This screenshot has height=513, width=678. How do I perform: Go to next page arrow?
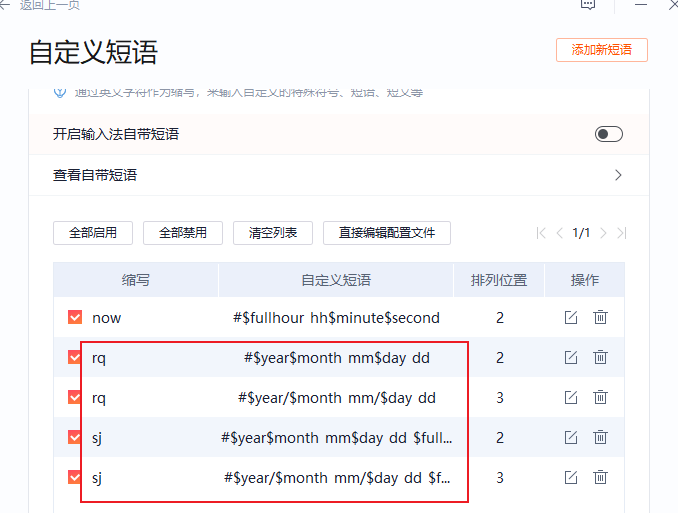pos(603,233)
